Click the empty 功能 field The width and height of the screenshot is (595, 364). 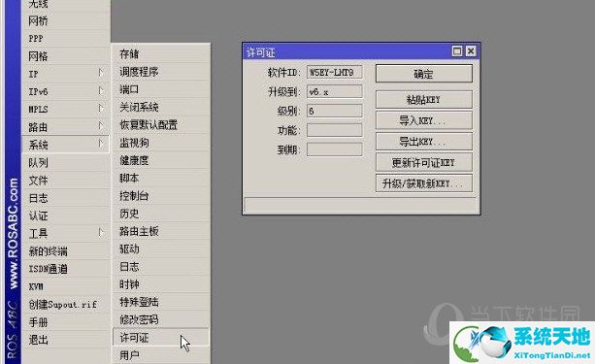(x=334, y=130)
